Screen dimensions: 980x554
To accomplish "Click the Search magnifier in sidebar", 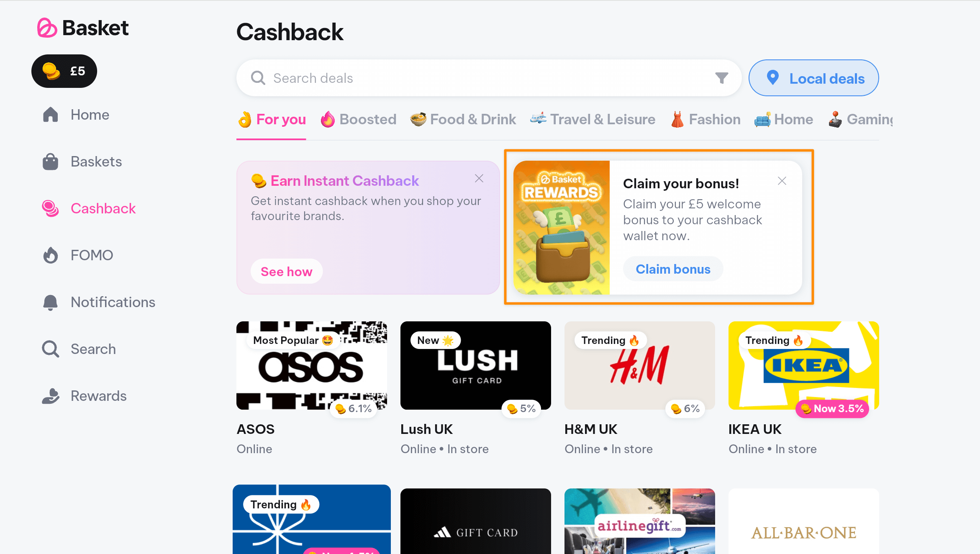I will (x=51, y=349).
